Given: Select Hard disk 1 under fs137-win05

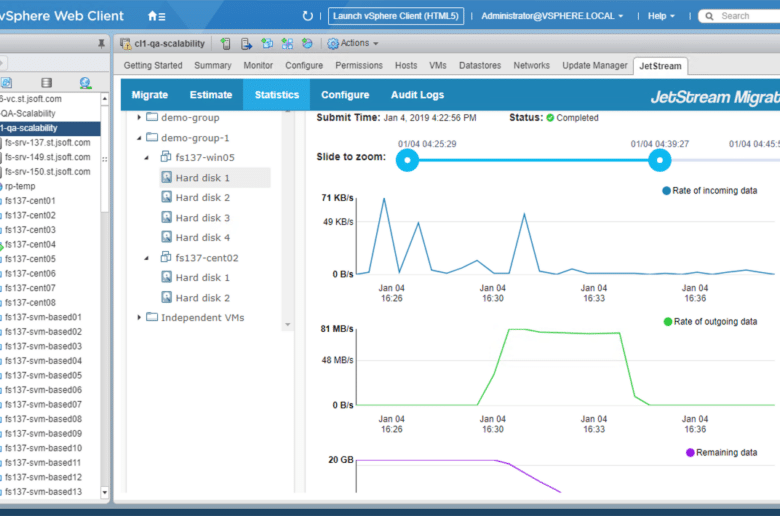Looking at the screenshot, I should 214,178.
